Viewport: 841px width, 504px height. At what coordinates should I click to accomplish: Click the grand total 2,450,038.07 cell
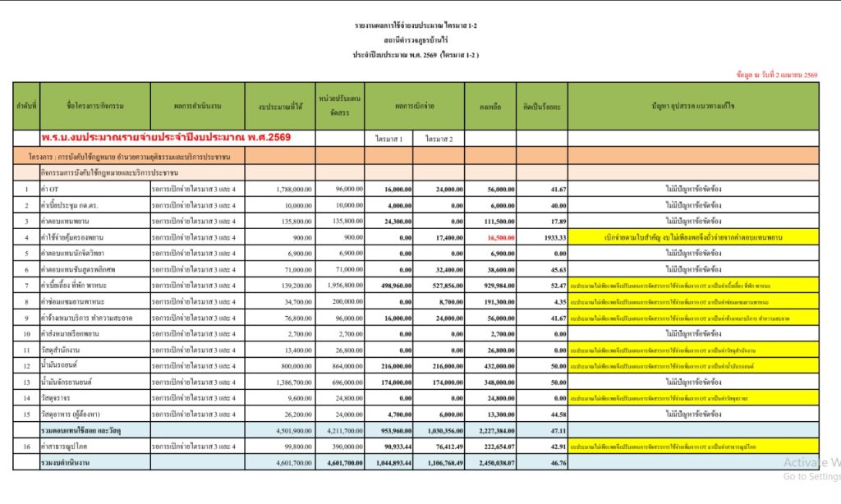(490, 463)
